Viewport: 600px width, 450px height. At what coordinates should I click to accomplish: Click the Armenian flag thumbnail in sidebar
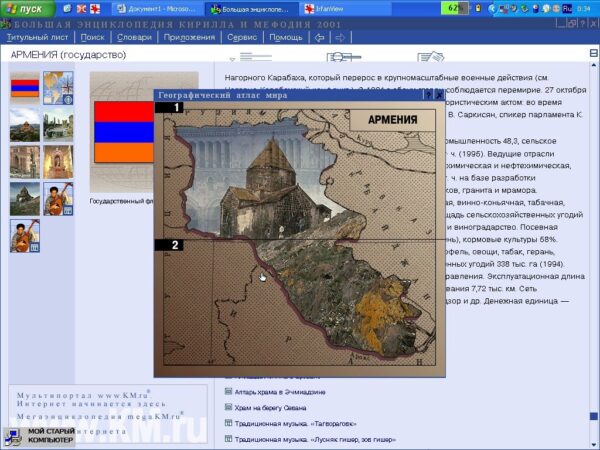click(25, 88)
